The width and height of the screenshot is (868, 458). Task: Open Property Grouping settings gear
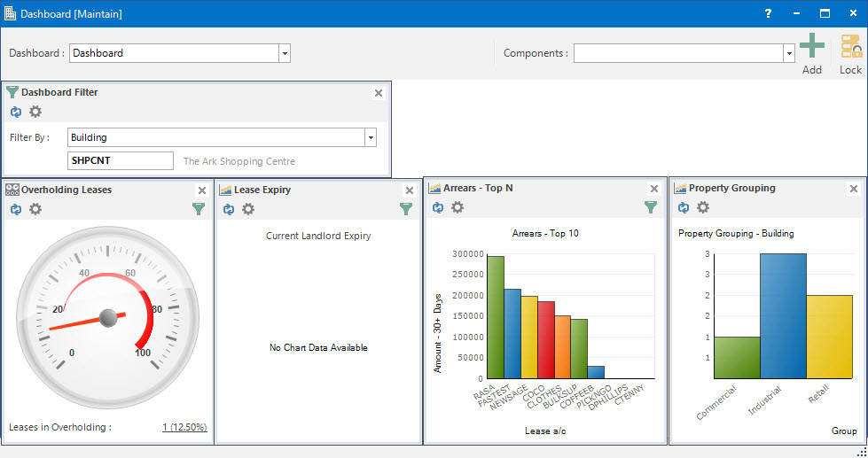703,207
